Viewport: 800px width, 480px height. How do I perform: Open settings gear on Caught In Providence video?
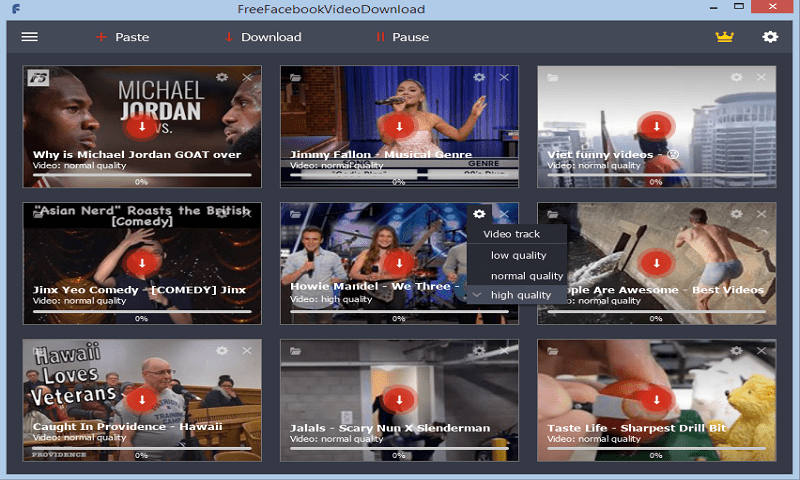coord(222,351)
